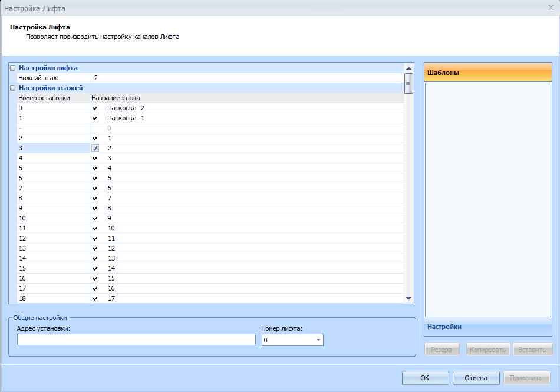Switch to the Настройки panel tab
Image resolution: width=560 pixels, height=392 pixels.
(487, 327)
